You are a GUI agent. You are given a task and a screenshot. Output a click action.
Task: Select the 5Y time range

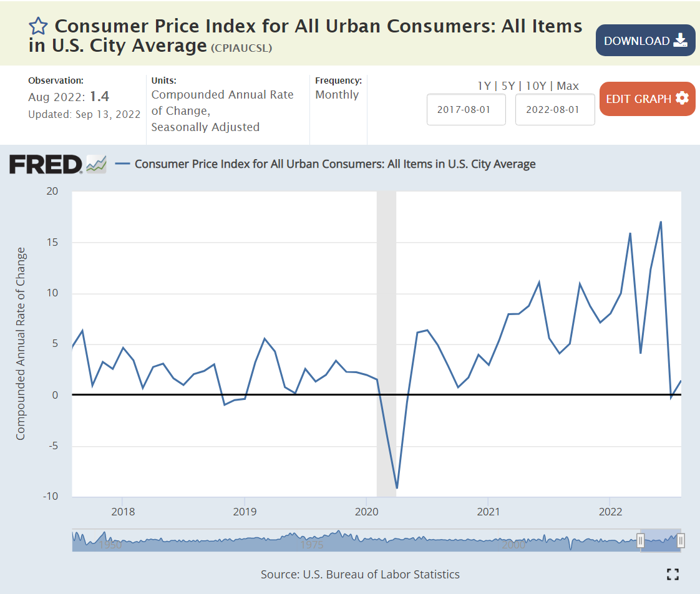508,86
